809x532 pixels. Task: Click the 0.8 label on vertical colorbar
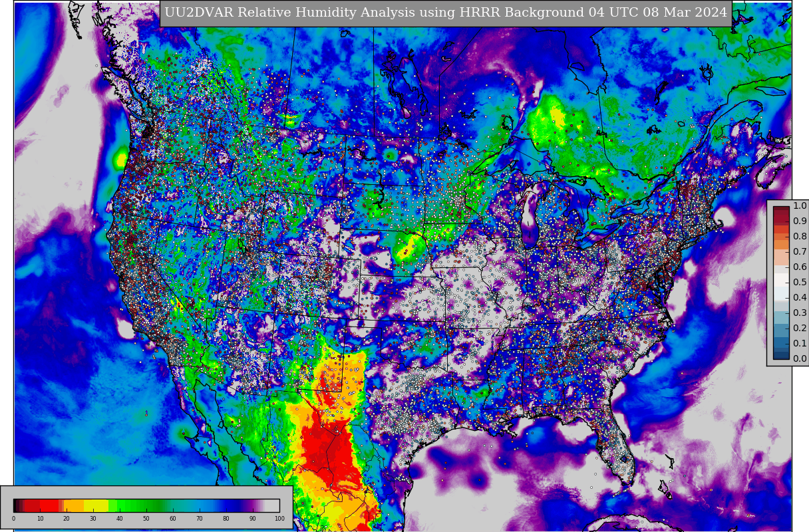click(x=800, y=237)
